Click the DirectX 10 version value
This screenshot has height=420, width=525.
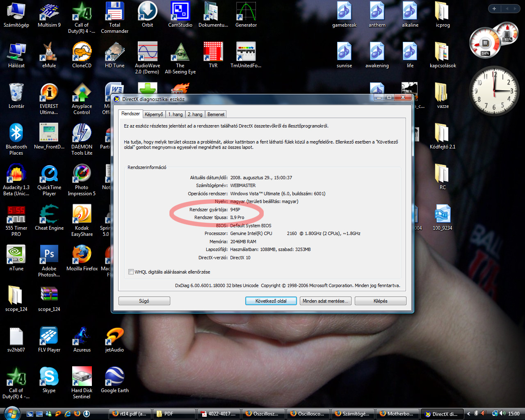click(x=240, y=258)
